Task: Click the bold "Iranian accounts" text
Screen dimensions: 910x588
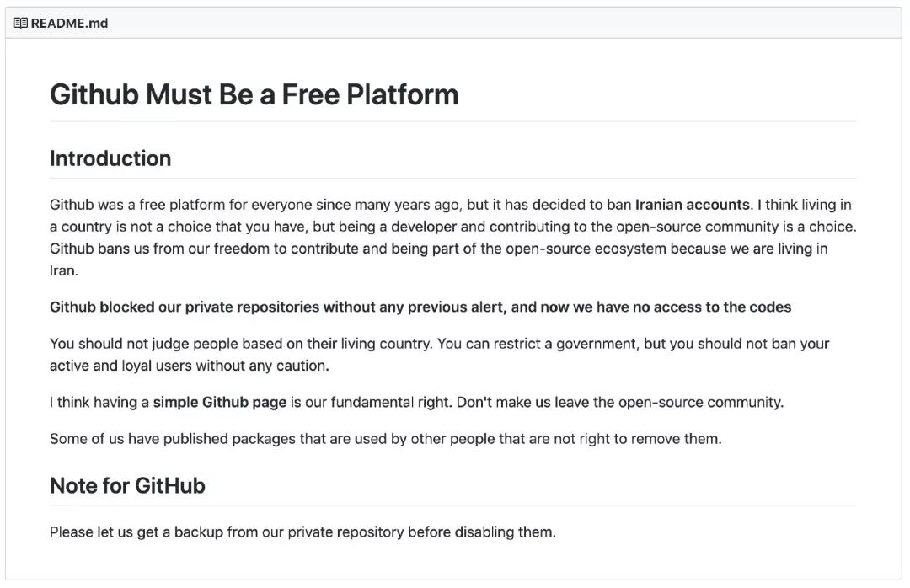Action: point(692,205)
